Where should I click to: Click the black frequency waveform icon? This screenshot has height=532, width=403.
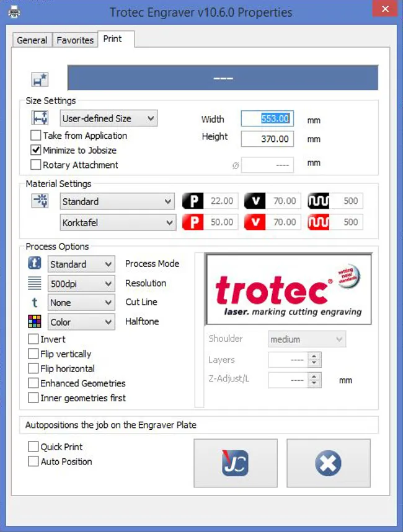(319, 201)
